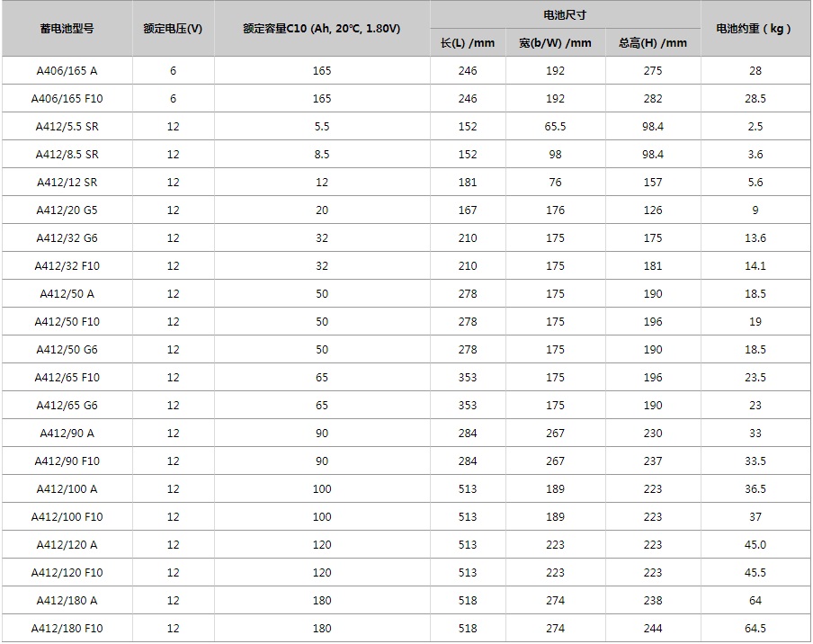Image resolution: width=813 pixels, height=644 pixels.
Task: Click the 33.5 weight value
Action: click(755, 461)
